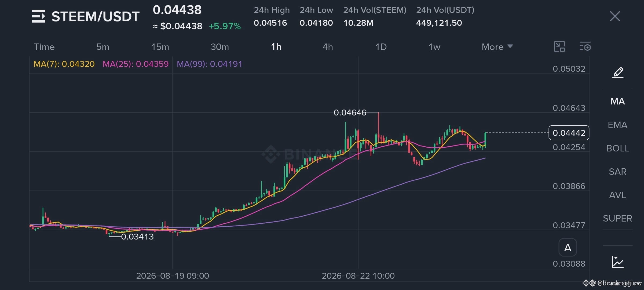The height and width of the screenshot is (290, 644).
Task: Click the 0.03477 price axis label
Action: [x=569, y=225]
